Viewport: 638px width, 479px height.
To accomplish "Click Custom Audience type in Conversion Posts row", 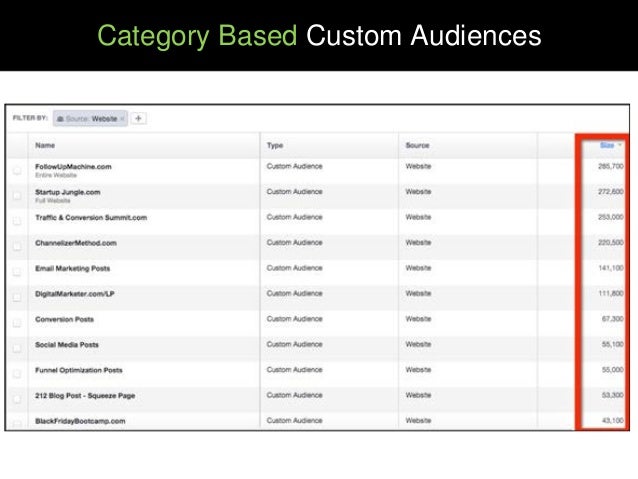I will click(295, 319).
